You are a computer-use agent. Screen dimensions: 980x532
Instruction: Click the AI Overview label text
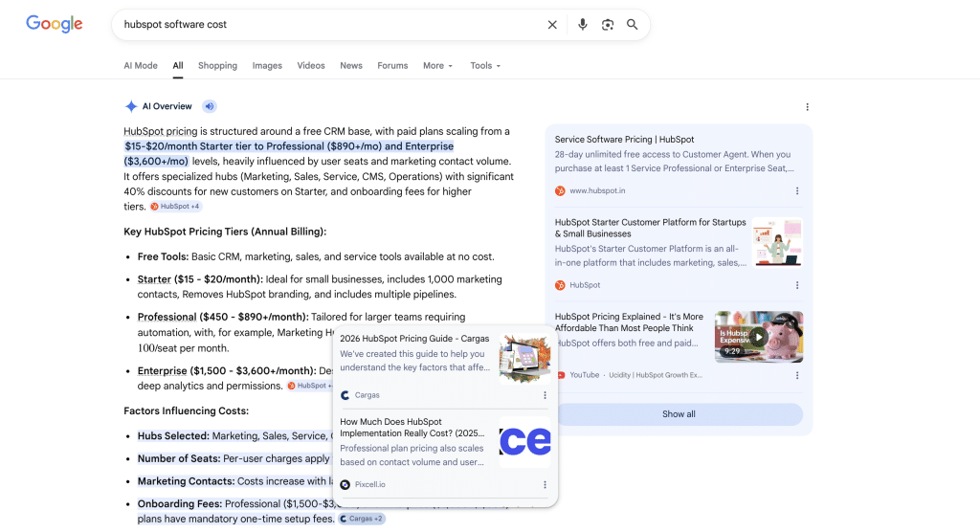click(167, 106)
